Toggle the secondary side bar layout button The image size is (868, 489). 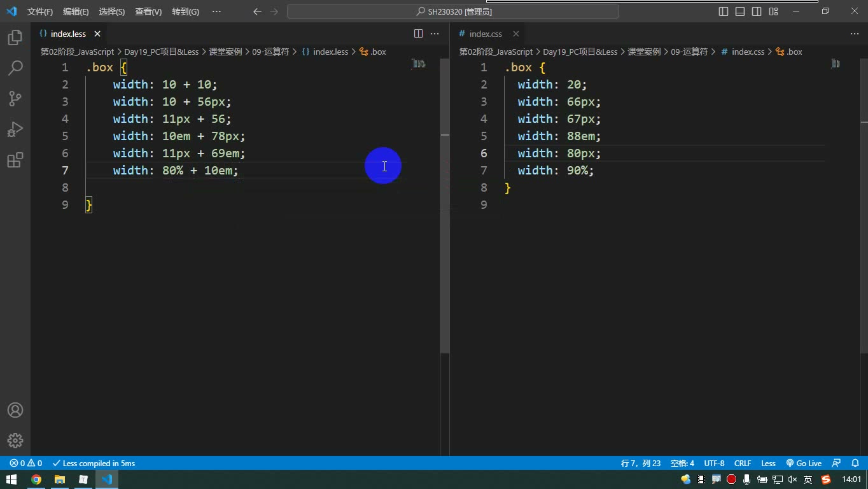[757, 11]
